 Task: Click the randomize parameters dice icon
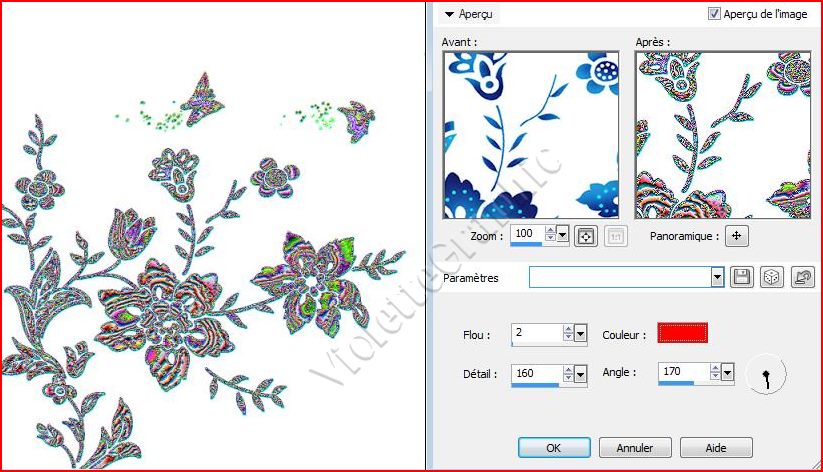771,277
